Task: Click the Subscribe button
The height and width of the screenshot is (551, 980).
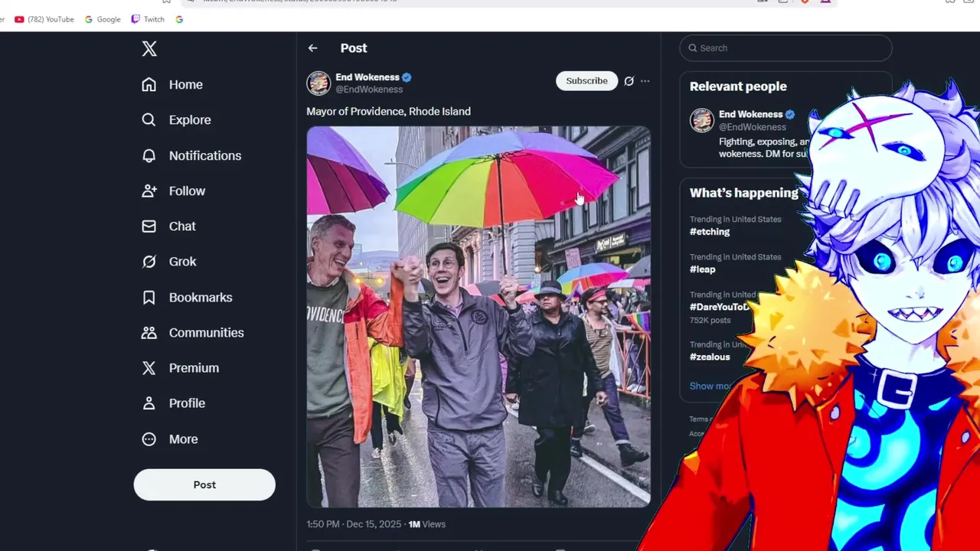Action: tap(586, 80)
